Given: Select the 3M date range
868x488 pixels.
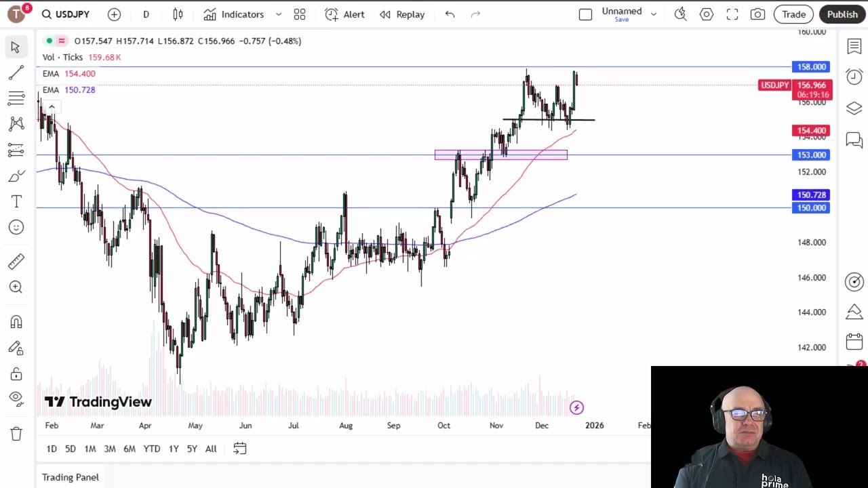Looking at the screenshot, I should pos(109,449).
